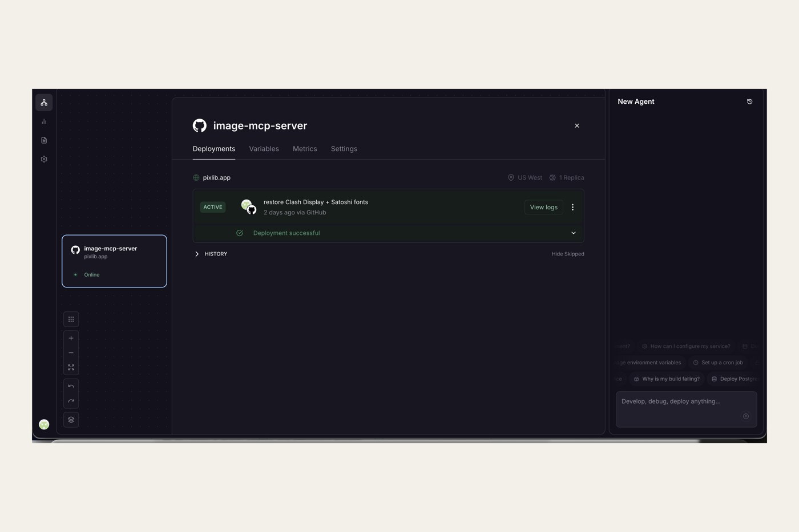Fit canvas to screen

pos(71,367)
